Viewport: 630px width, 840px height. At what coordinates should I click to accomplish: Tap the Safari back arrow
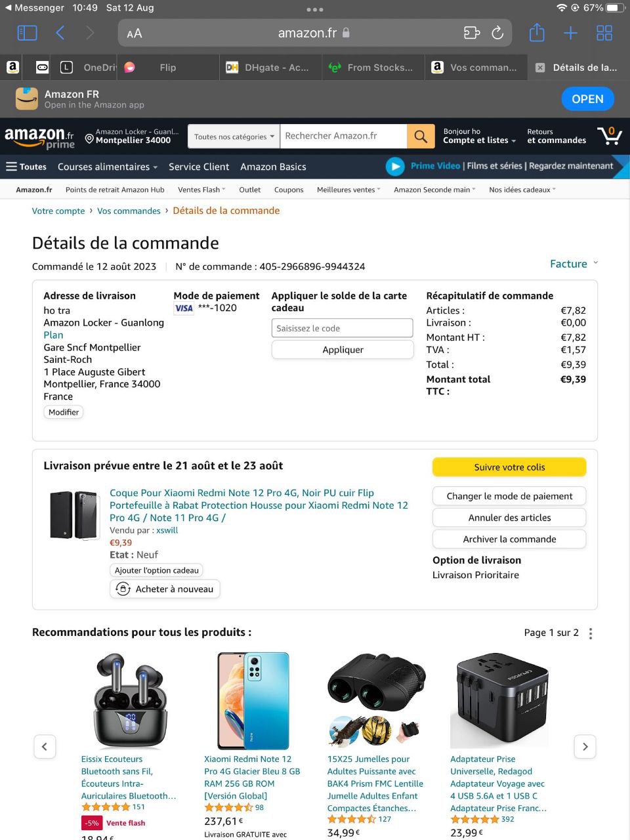point(60,33)
